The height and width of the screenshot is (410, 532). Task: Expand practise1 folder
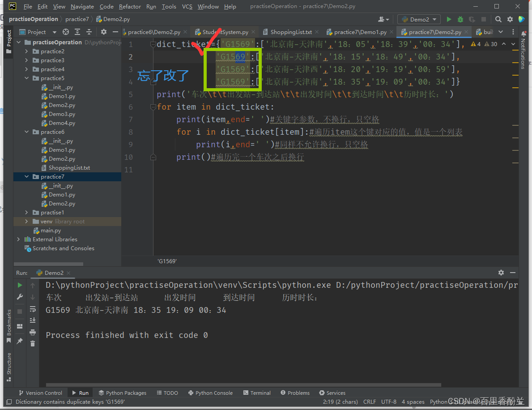26,213
